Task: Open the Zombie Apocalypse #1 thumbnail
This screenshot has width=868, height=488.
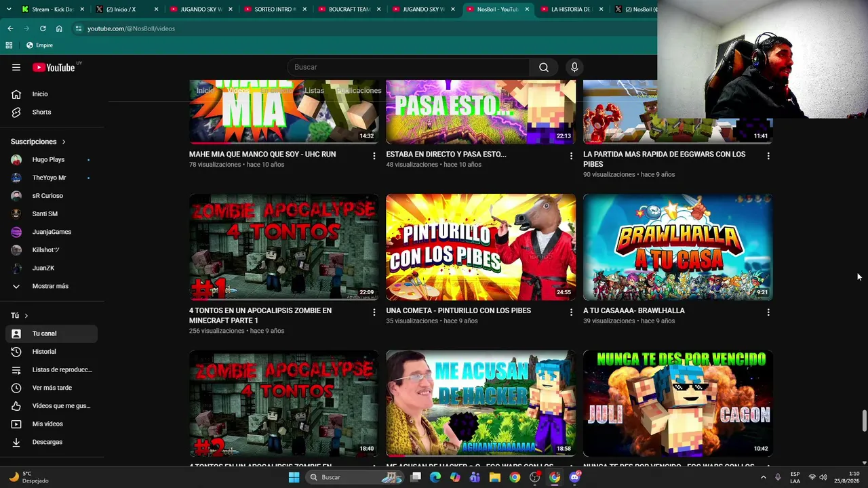Action: tap(284, 247)
